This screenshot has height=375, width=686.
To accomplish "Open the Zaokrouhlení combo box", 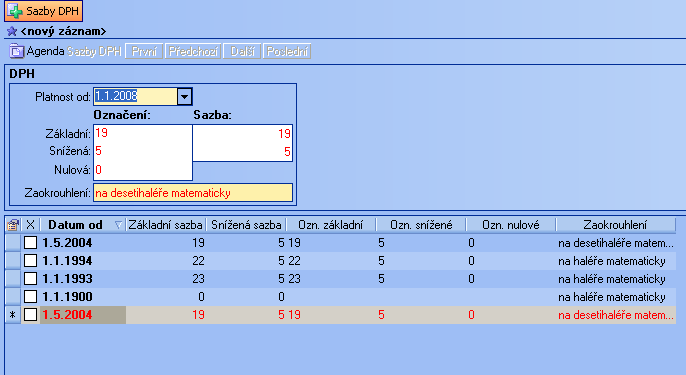I will [193, 193].
